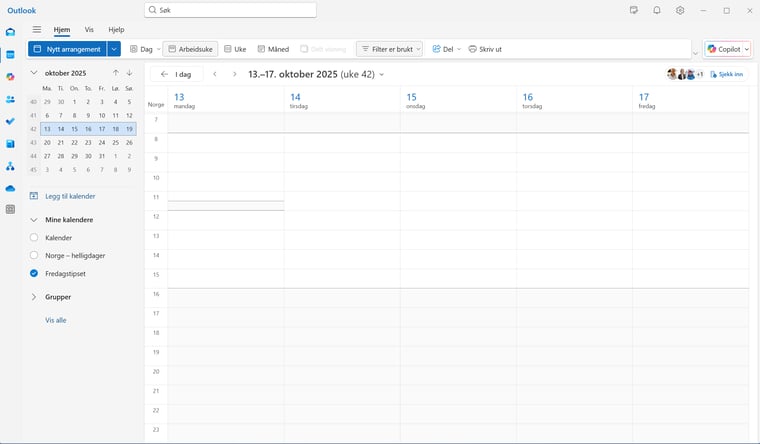Expand the ribbon options chevron
Image resolution: width=760 pixels, height=444 pixels.
(696, 53)
